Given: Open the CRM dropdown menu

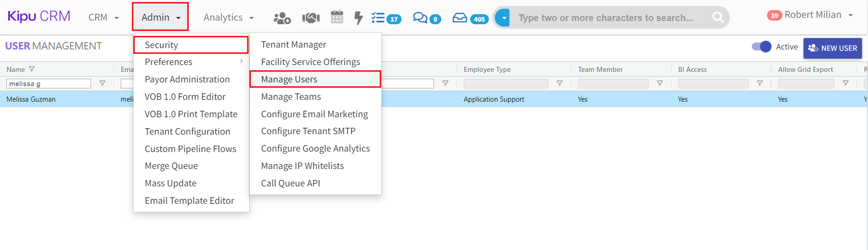Looking at the screenshot, I should (x=103, y=17).
